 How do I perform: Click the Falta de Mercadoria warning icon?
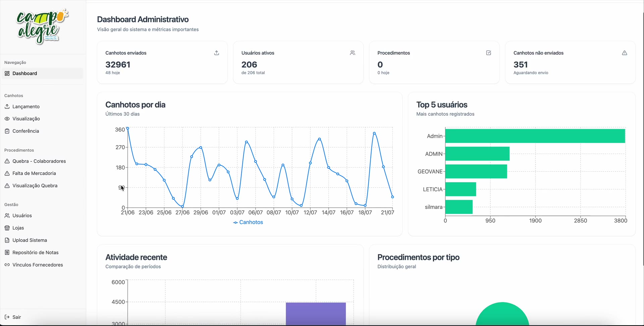click(x=7, y=173)
